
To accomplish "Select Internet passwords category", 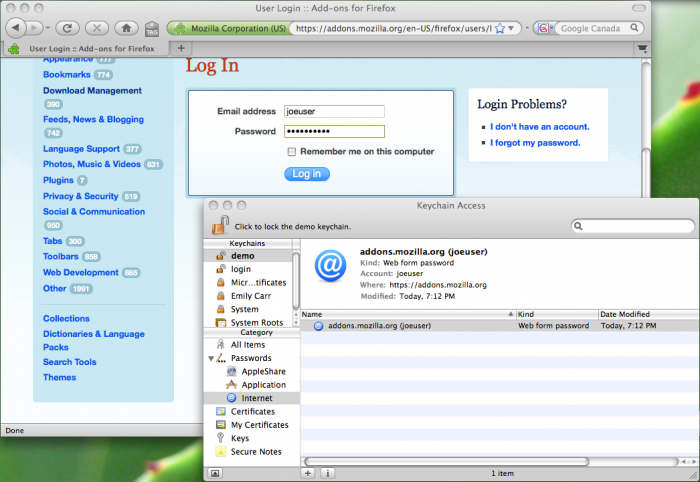I will (252, 398).
